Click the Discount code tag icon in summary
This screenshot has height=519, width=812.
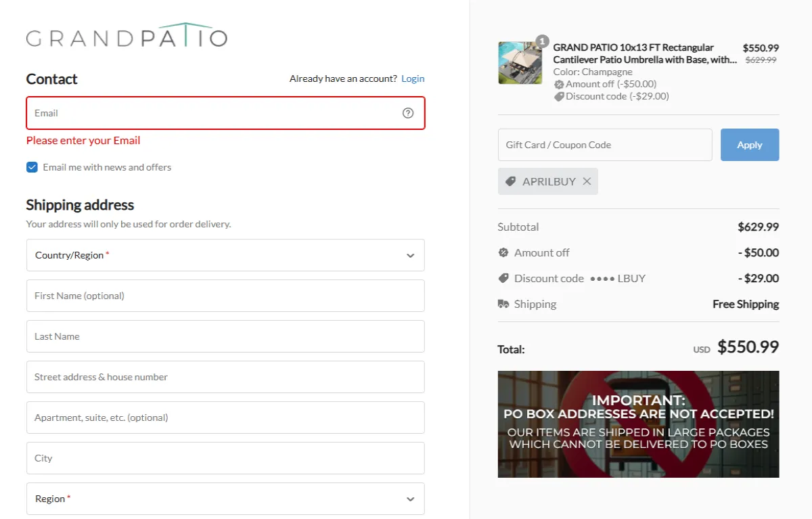(x=503, y=279)
